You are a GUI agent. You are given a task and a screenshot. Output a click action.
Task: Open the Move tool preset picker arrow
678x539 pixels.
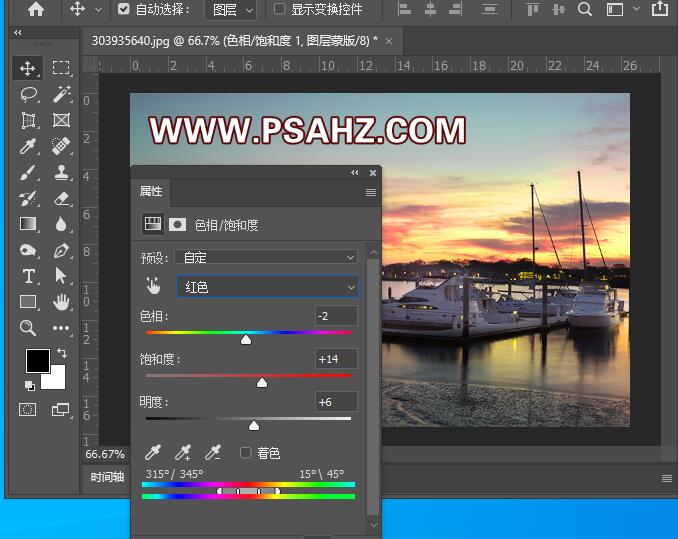point(99,10)
